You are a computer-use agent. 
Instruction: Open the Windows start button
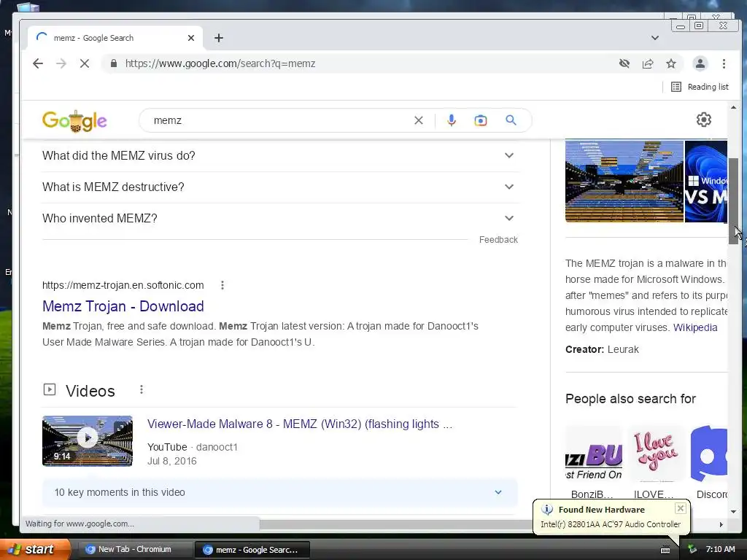coord(36,549)
